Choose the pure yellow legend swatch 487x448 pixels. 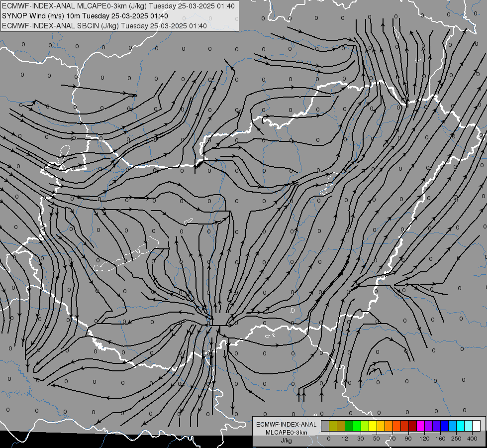pos(373,426)
